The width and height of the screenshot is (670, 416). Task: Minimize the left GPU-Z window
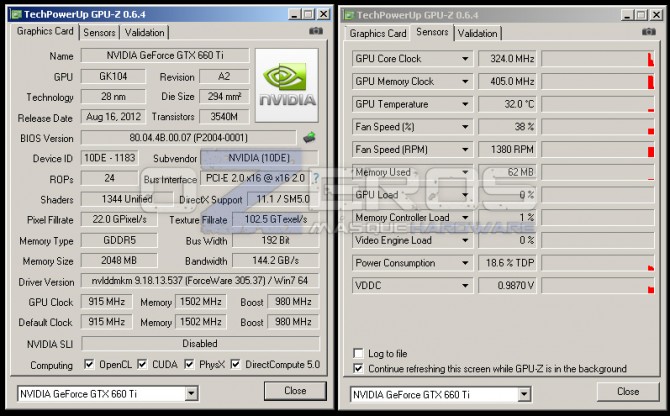(x=294, y=15)
